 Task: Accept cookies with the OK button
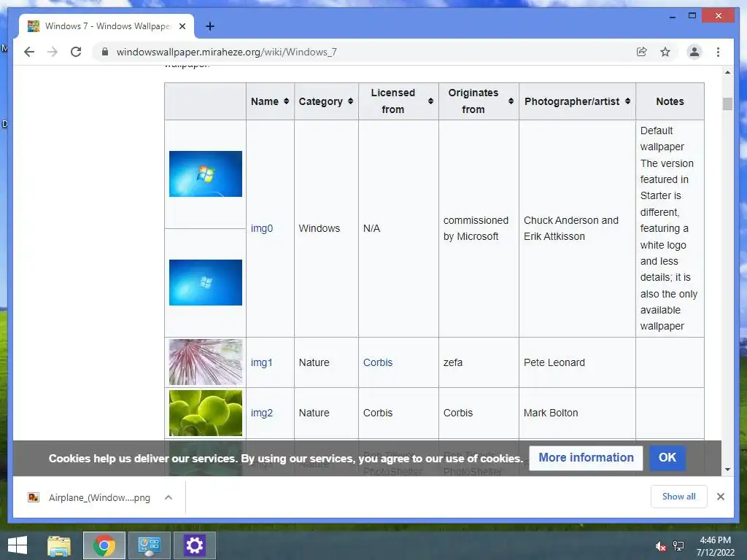pyautogui.click(x=667, y=458)
